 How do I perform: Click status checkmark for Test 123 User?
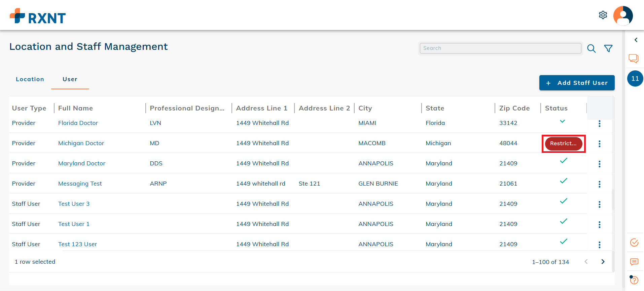(x=564, y=241)
